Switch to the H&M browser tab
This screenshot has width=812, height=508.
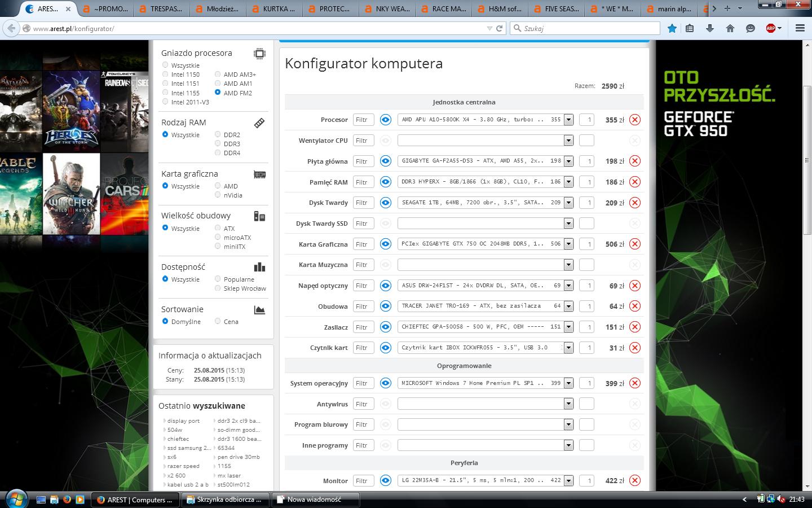[x=499, y=8]
